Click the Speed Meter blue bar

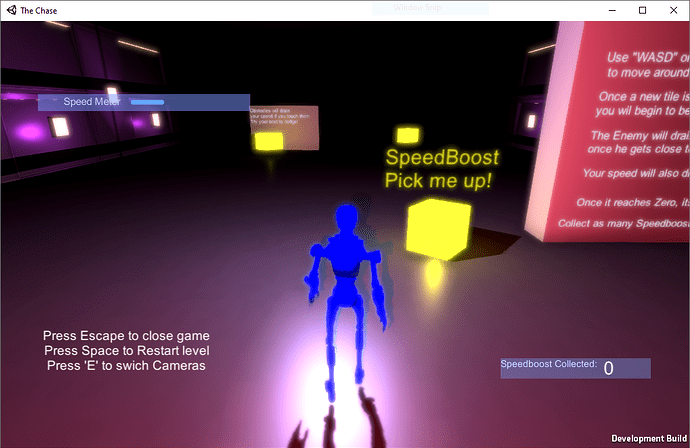point(147,102)
